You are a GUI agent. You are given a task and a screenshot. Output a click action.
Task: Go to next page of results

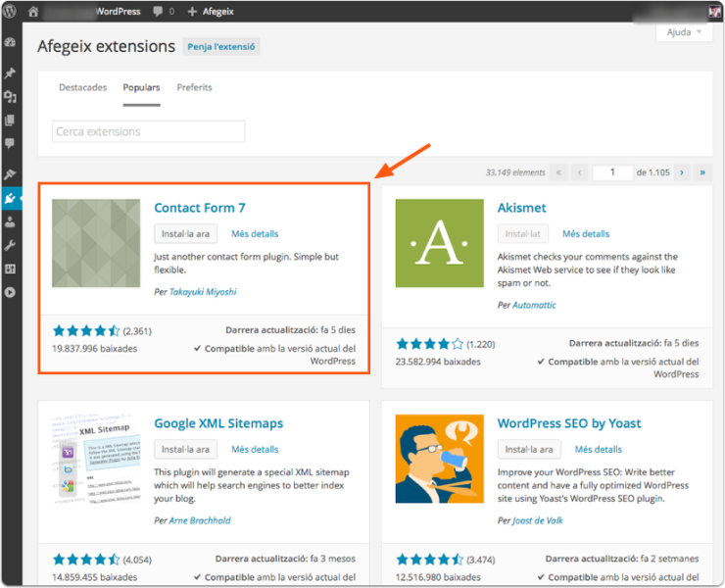pyautogui.click(x=682, y=172)
